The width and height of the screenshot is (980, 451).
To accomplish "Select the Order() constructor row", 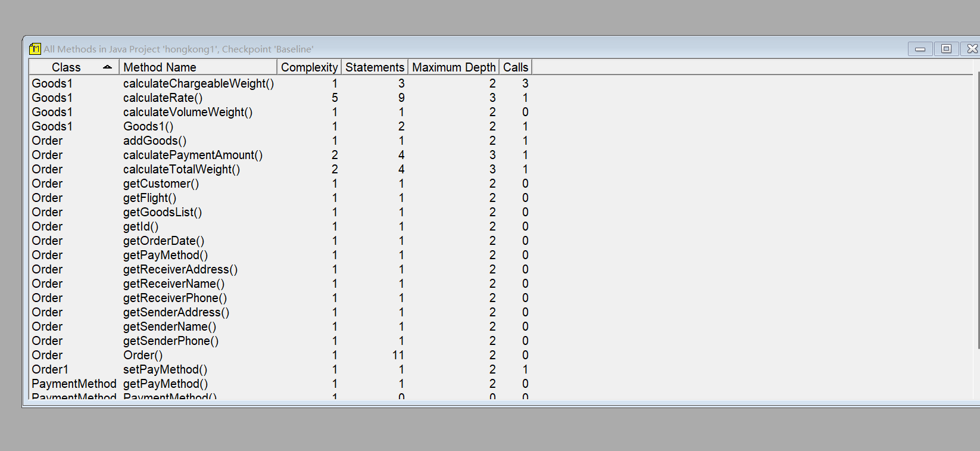I will click(x=280, y=355).
